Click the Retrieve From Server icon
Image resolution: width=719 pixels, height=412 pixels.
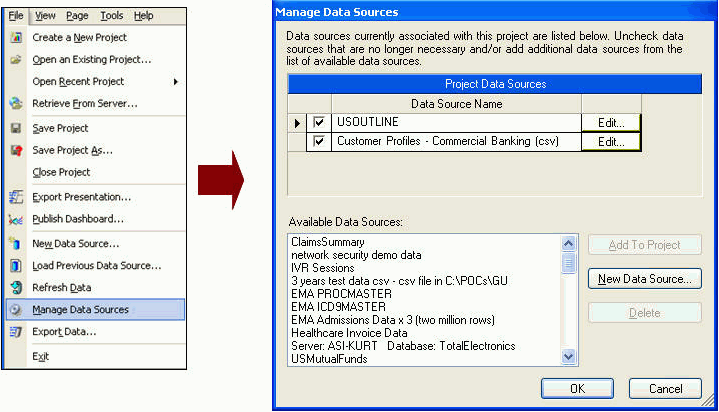pos(15,104)
